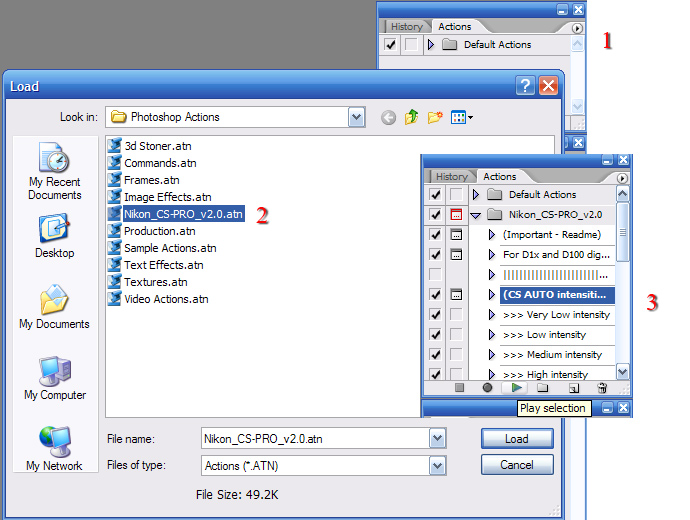Select the Commands.atn file
This screenshot has height=520, width=690.
point(152,163)
